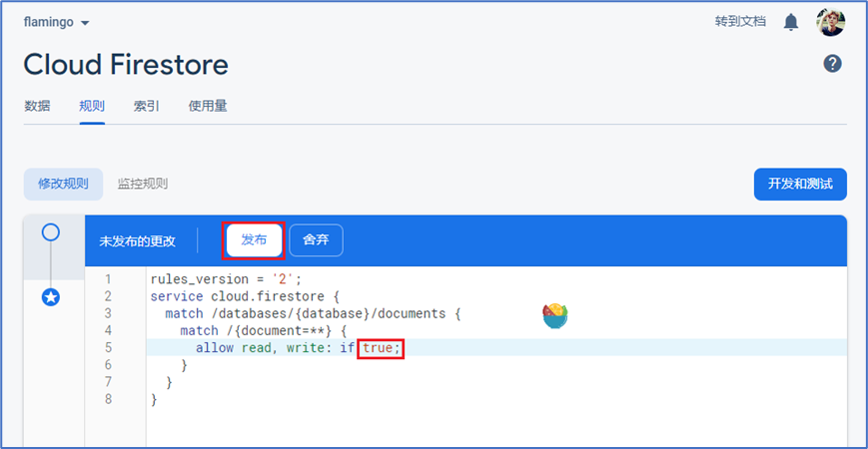Switch to the 数据 tab

pos(37,106)
